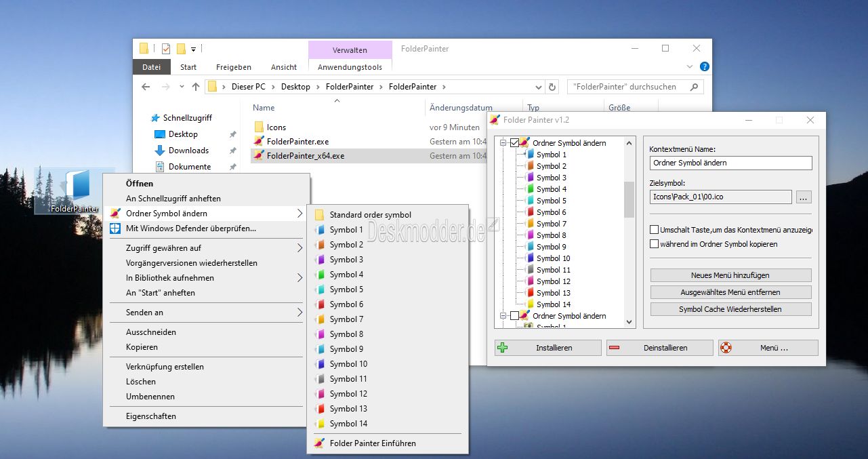868x459 pixels.
Task: Click the Explorer up-arrow navigation icon
Action: click(x=196, y=87)
